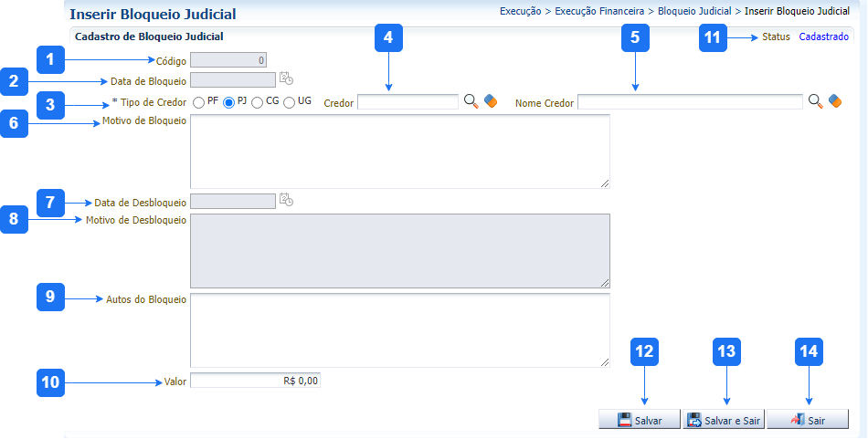Image resolution: width=868 pixels, height=439 pixels.
Task: Clear the Credor field with eraser icon
Action: (491, 101)
